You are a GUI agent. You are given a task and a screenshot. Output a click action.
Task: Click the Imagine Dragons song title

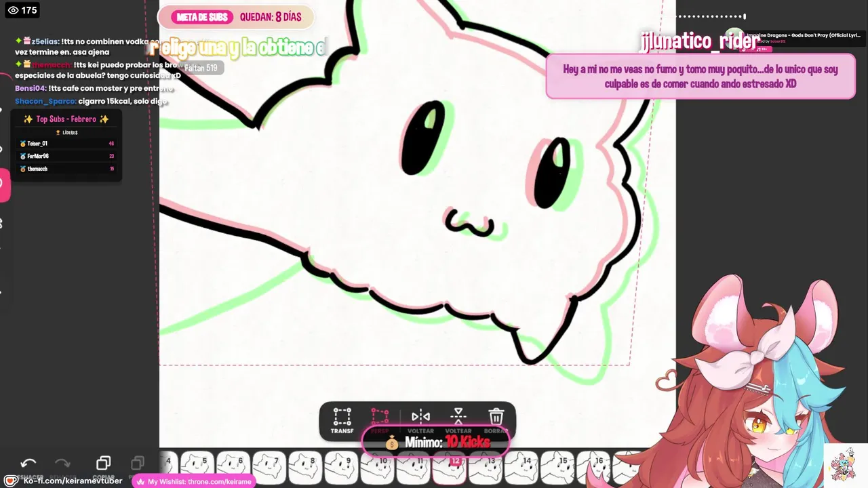click(803, 35)
